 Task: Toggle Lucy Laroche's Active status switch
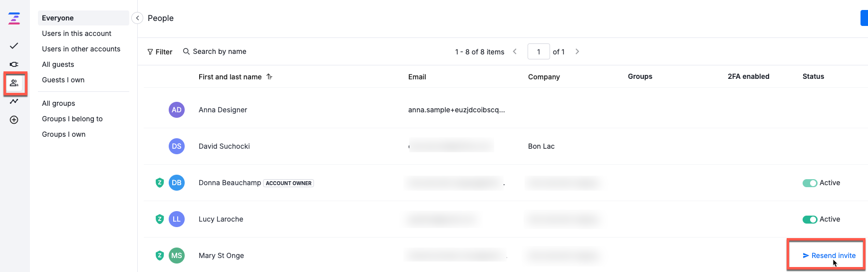coord(810,220)
